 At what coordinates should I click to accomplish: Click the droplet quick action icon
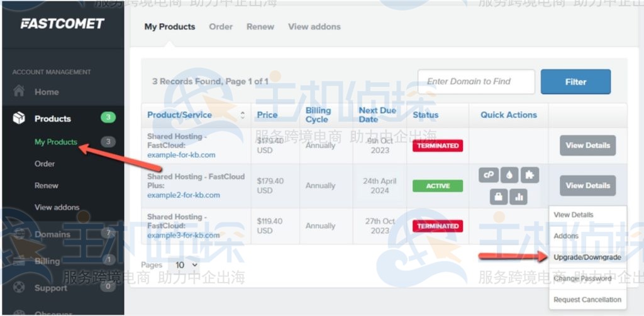click(509, 175)
